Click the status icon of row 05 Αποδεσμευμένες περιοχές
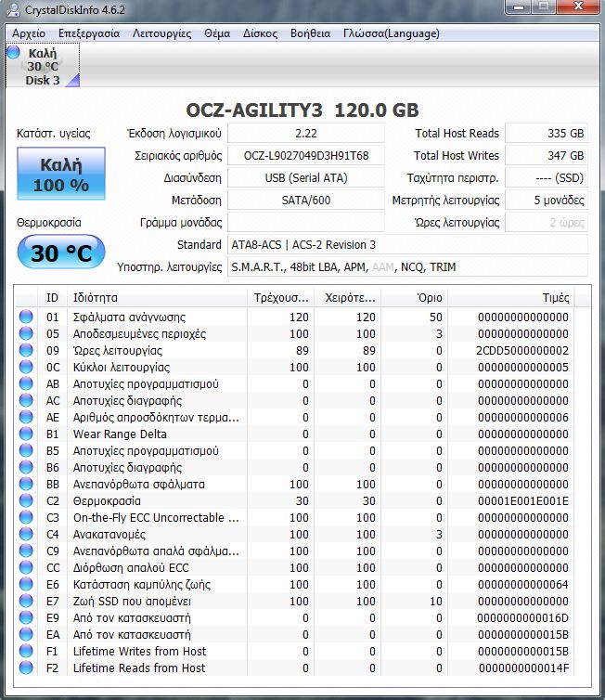This screenshot has width=605, height=700. 26,333
